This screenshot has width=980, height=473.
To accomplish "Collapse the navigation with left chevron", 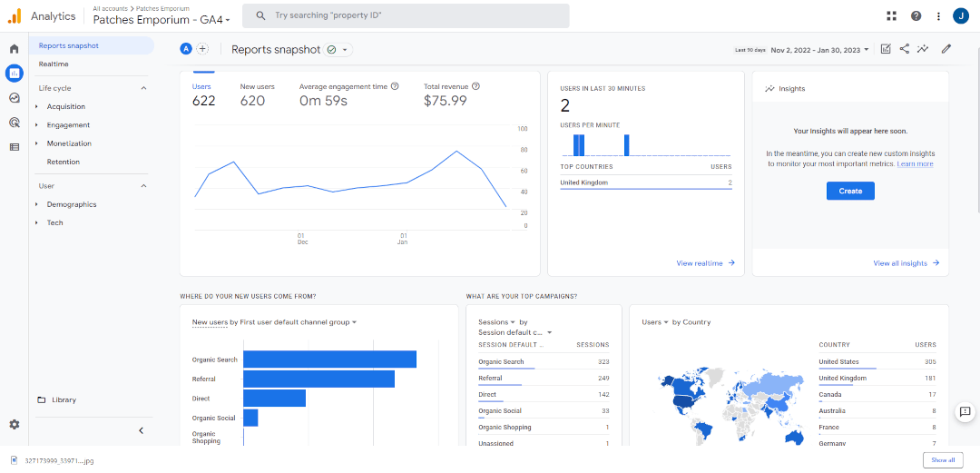I will 142,430.
